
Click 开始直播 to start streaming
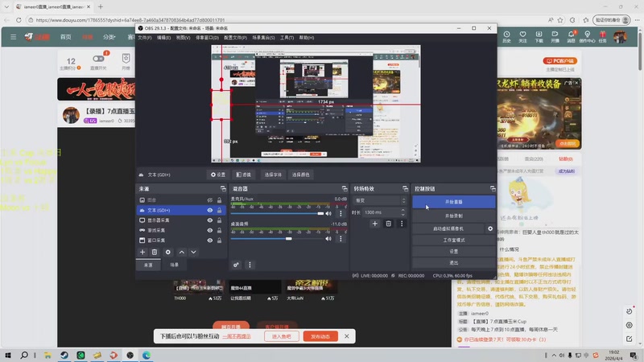pos(454,202)
